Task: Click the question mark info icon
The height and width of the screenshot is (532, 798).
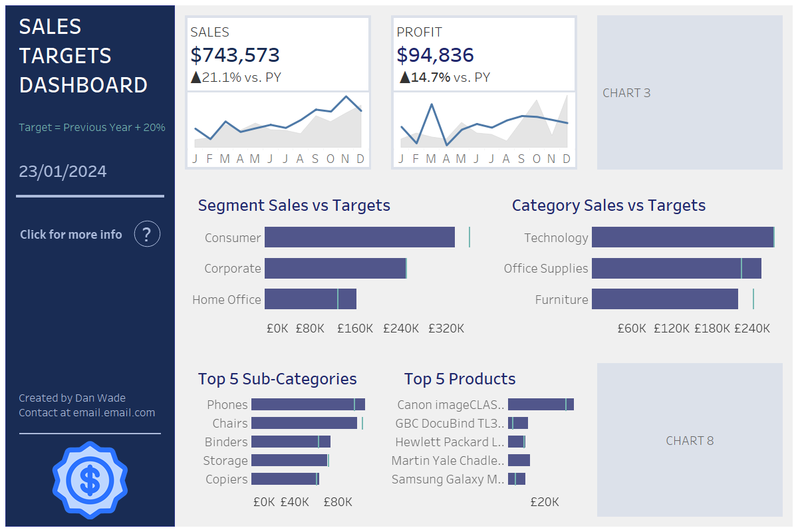Action: (147, 234)
